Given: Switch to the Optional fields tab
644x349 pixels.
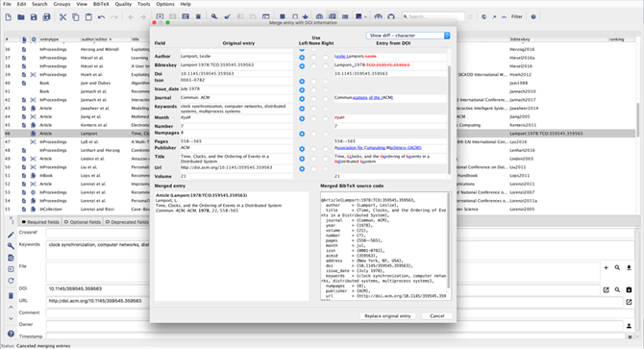Looking at the screenshot, I should [83, 222].
